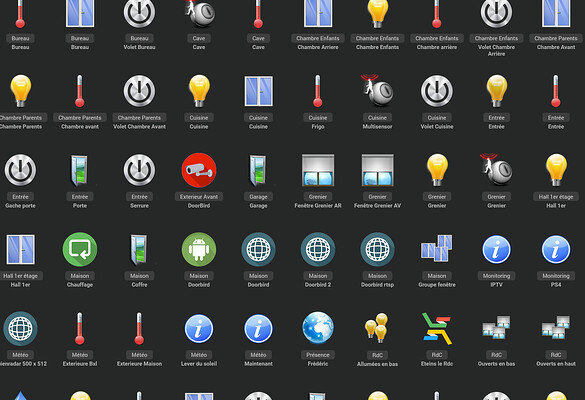Image resolution: width=585 pixels, height=400 pixels.
Task: Open the Ouverts en haut windows icon
Action: tap(556, 327)
